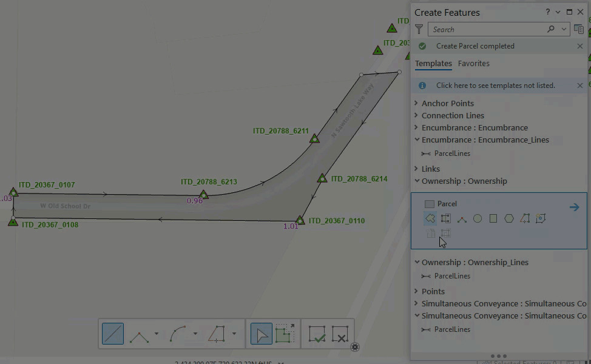Image resolution: width=591 pixels, height=364 pixels.
Task: Open the arc segment dropdown arrow
Action: pyautogui.click(x=195, y=333)
